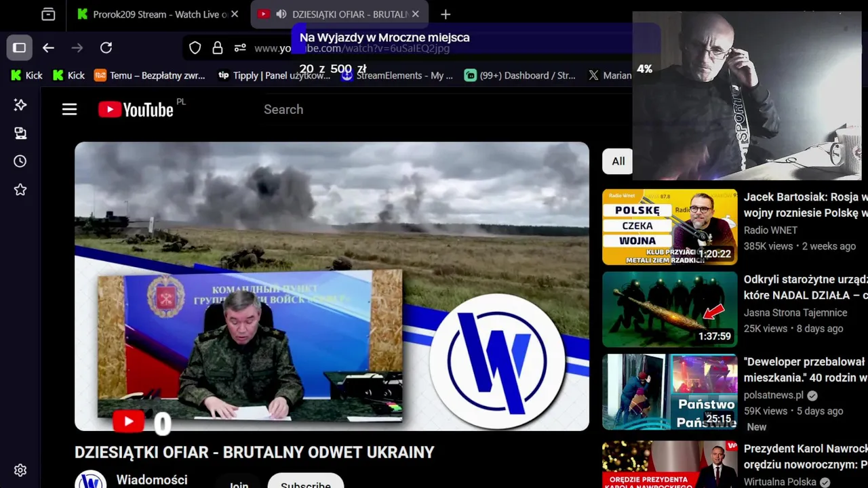This screenshot has width=868, height=488.
Task: Open sidebar settings gear
Action: click(x=20, y=470)
